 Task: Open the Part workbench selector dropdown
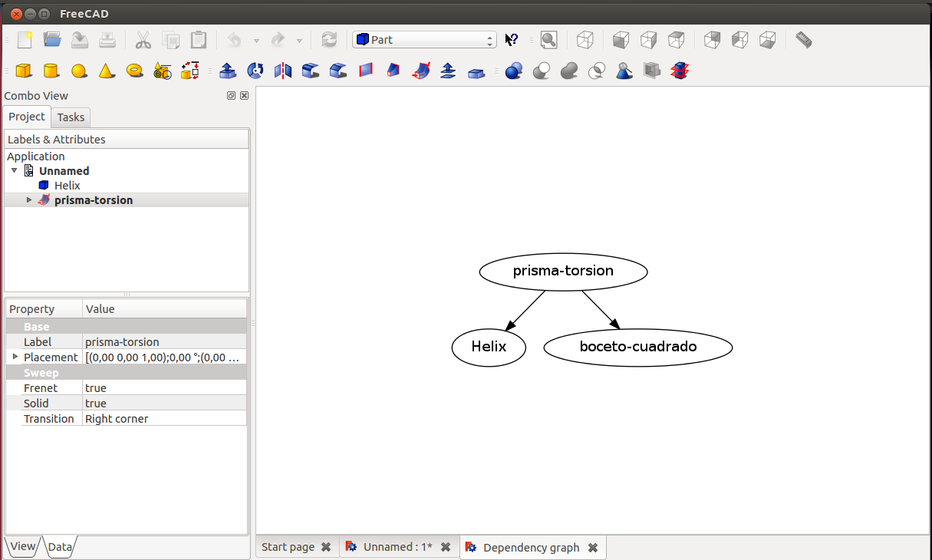tap(424, 40)
